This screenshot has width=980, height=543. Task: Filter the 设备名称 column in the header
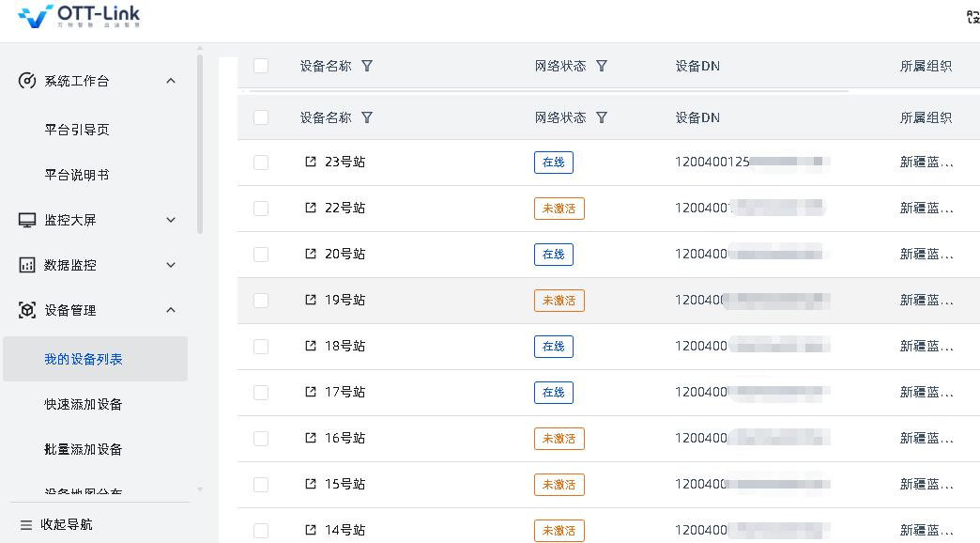click(x=367, y=117)
